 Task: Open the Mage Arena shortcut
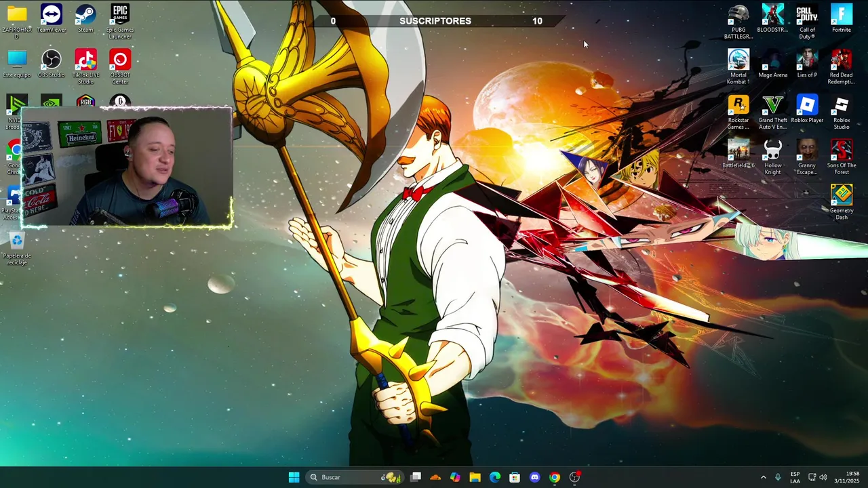(x=773, y=64)
